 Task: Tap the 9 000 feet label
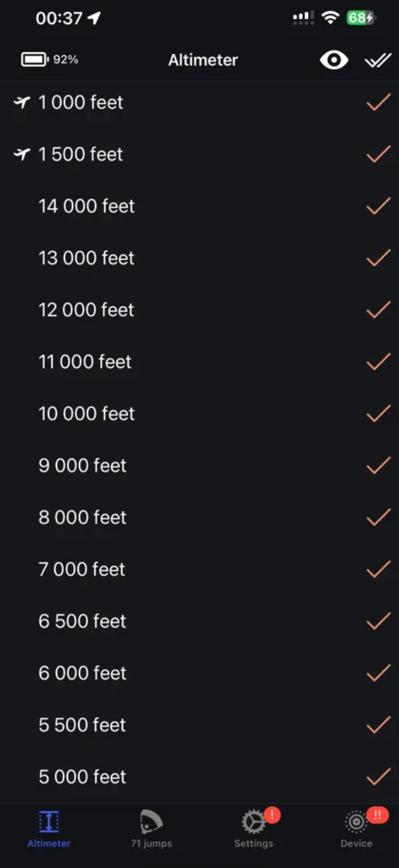pyautogui.click(x=83, y=466)
